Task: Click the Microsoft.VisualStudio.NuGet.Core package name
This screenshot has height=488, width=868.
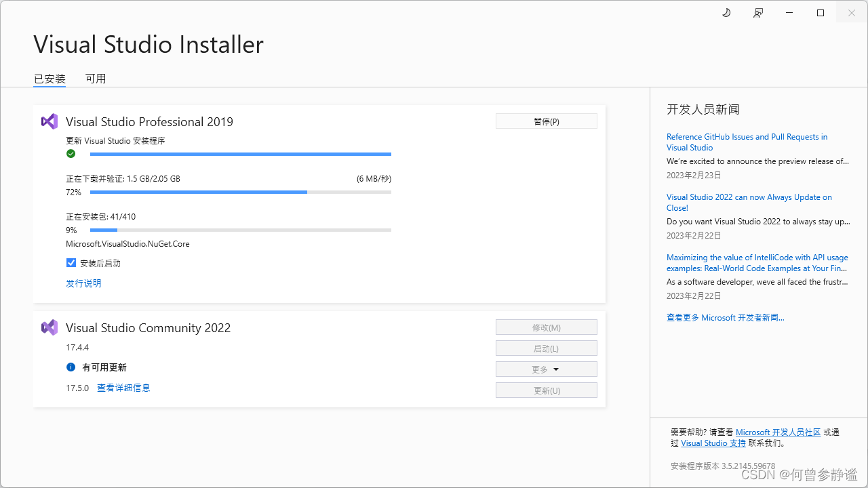Action: click(x=127, y=244)
